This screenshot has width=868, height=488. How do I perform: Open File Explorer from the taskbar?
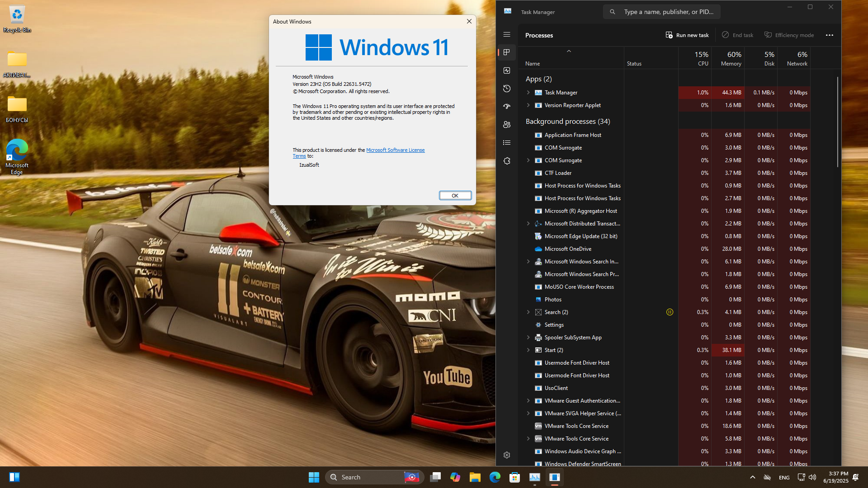(x=475, y=477)
